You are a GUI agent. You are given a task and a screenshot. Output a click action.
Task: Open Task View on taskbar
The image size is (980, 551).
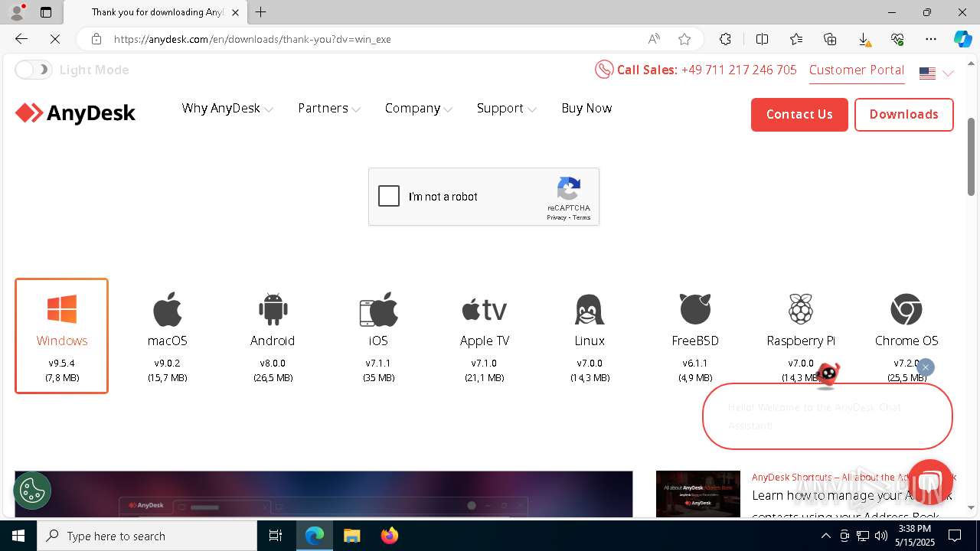pyautogui.click(x=276, y=536)
